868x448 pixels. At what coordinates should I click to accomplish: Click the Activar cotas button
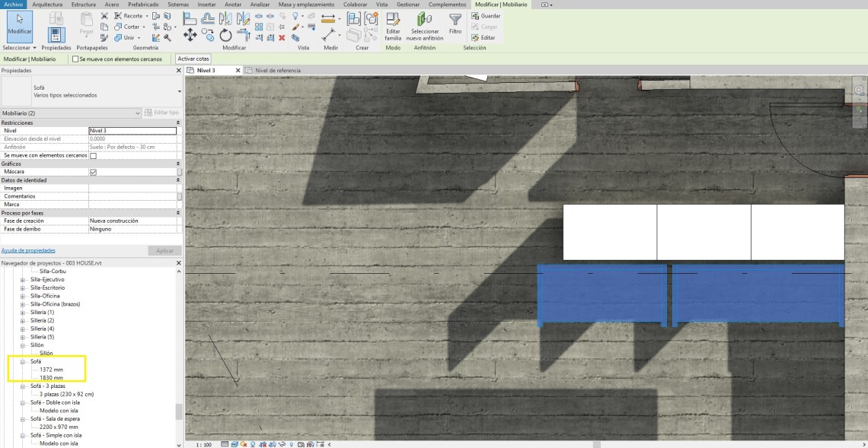tap(193, 59)
